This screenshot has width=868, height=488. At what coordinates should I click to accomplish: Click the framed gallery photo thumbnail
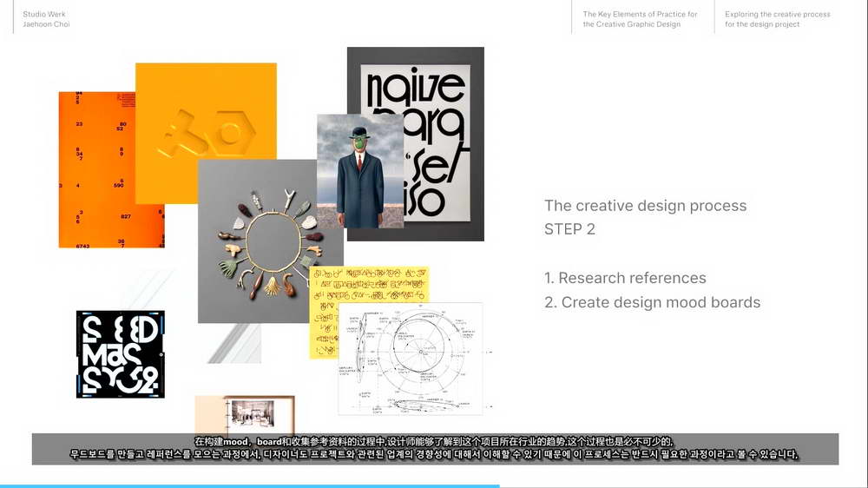245,414
